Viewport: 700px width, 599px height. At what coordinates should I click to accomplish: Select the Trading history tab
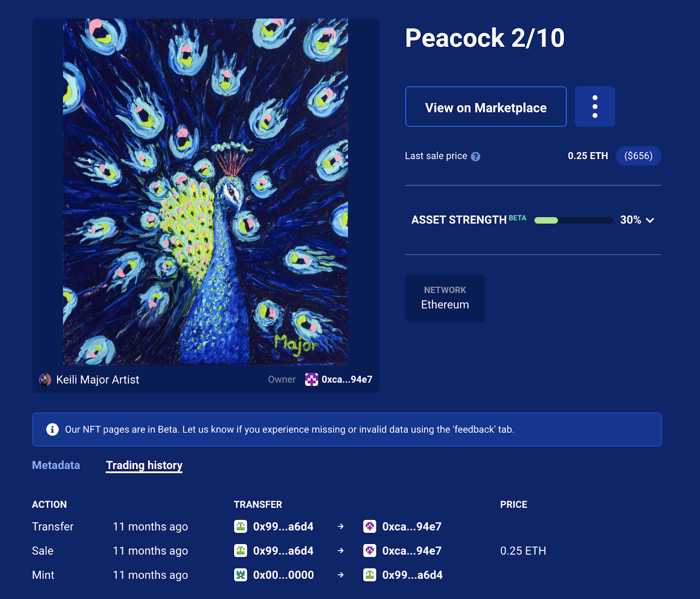point(144,465)
